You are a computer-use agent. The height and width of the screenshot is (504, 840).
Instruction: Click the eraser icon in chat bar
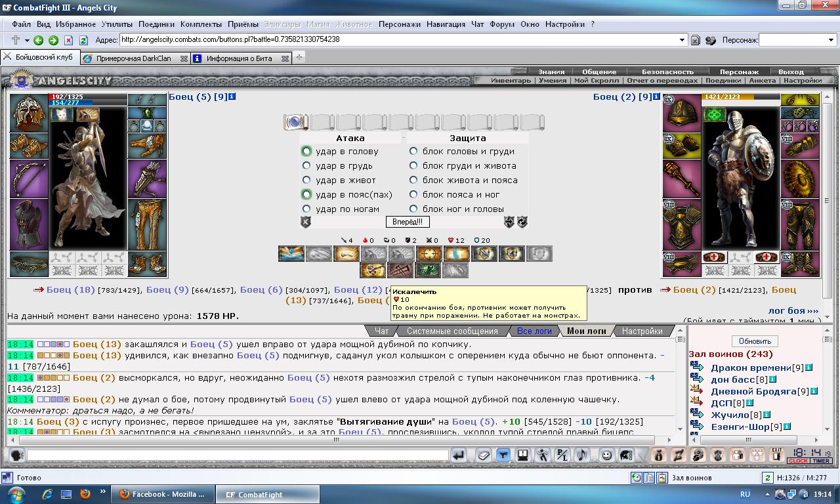(x=484, y=455)
